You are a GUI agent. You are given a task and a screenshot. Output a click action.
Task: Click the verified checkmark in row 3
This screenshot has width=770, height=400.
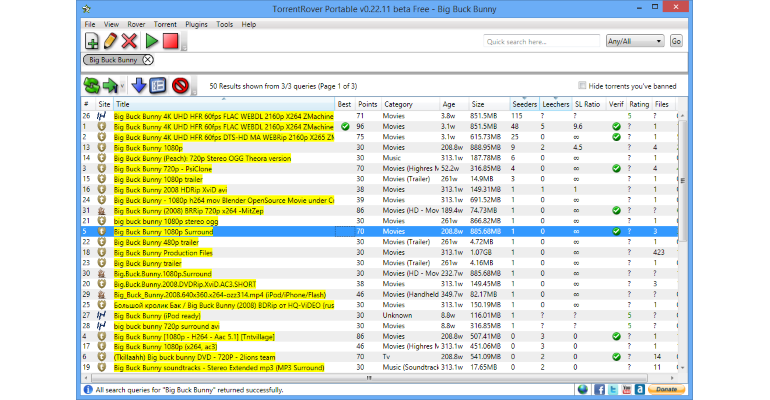pyautogui.click(x=616, y=168)
